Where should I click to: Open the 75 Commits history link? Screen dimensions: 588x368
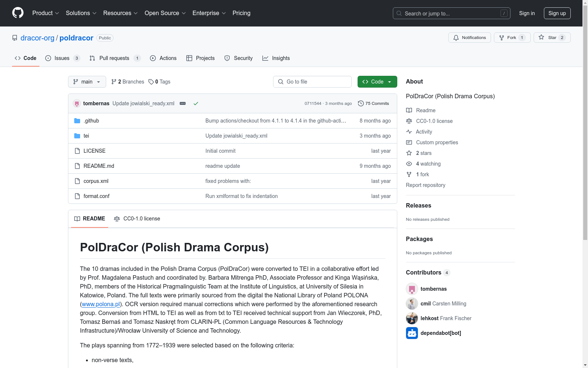(373, 103)
